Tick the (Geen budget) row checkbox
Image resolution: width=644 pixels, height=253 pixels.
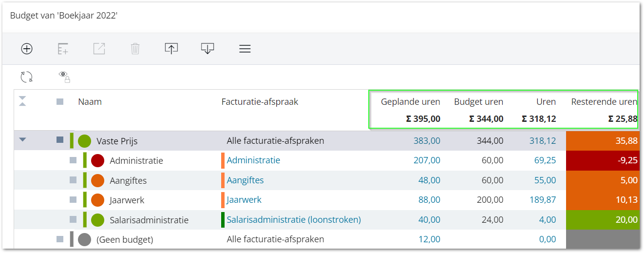60,239
